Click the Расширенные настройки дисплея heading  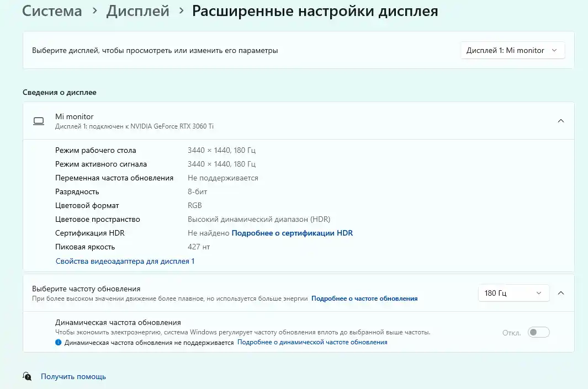pyautogui.click(x=315, y=11)
